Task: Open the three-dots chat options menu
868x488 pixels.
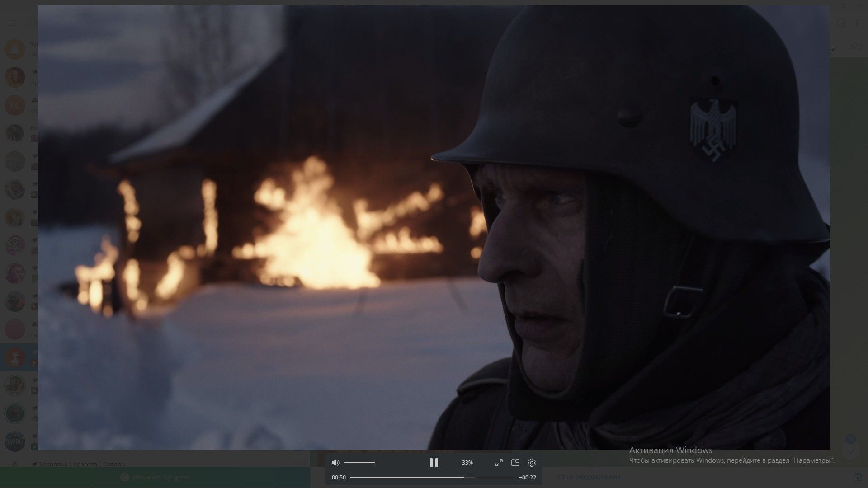Action: pyautogui.click(x=857, y=23)
